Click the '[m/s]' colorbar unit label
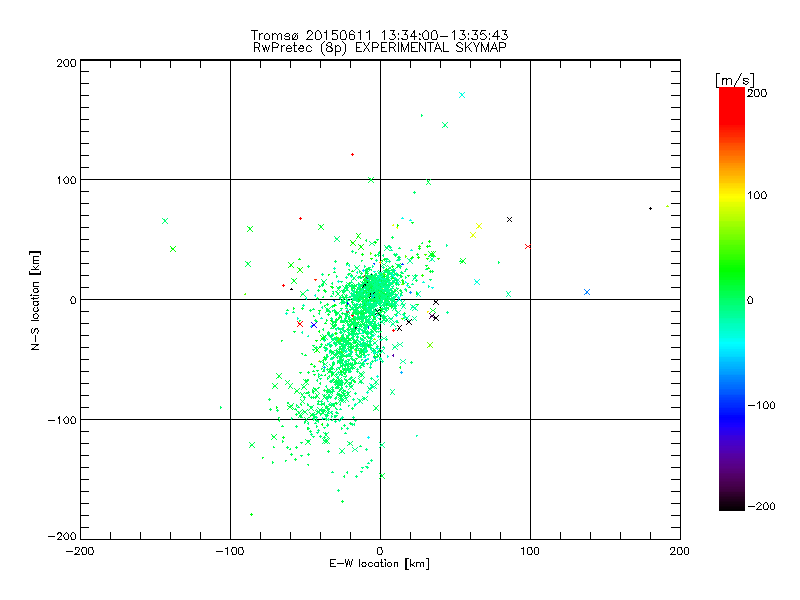Viewport: 800px width, 600px height. click(735, 80)
